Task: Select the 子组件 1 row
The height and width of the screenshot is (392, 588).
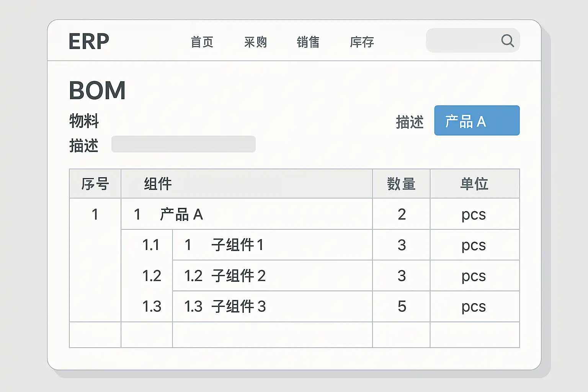Action: 237,245
